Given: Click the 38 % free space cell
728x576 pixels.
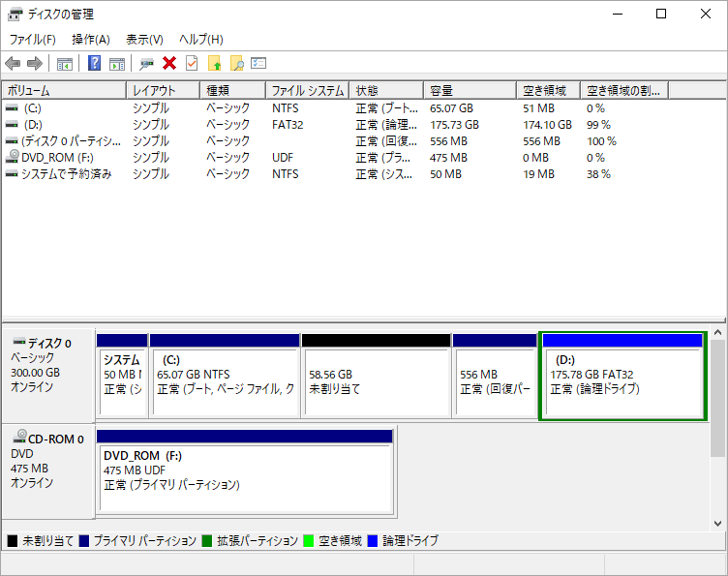Looking at the screenshot, I should coord(598,174).
